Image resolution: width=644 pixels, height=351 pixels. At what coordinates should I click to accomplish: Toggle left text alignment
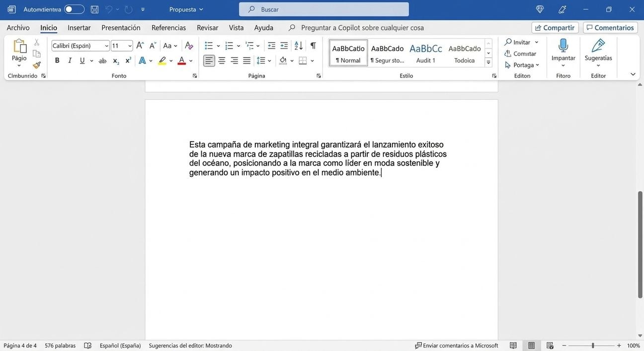[209, 61]
